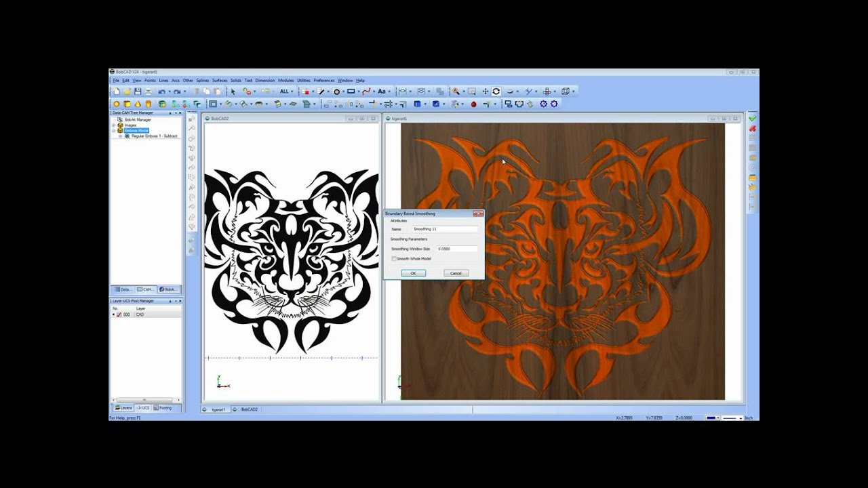Expand Regular Emboss 1 - Subtract node
Image resolution: width=868 pixels, height=488 pixels.
120,136
